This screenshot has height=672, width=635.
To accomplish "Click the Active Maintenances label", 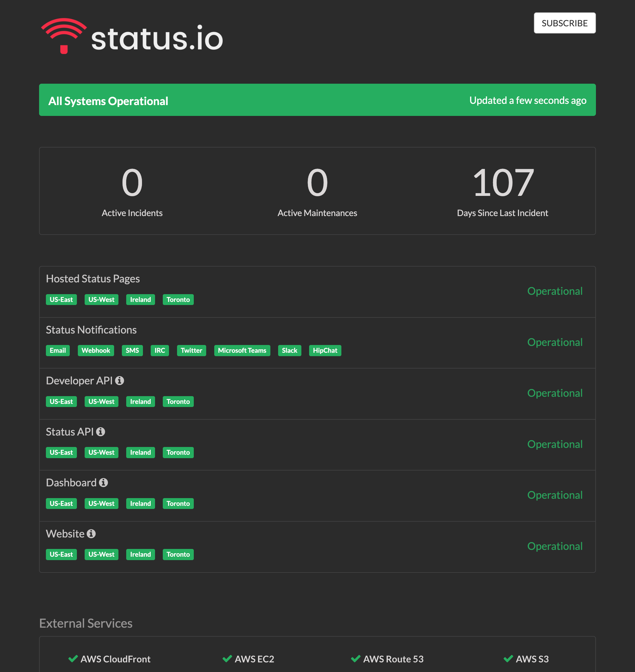I will tap(317, 213).
